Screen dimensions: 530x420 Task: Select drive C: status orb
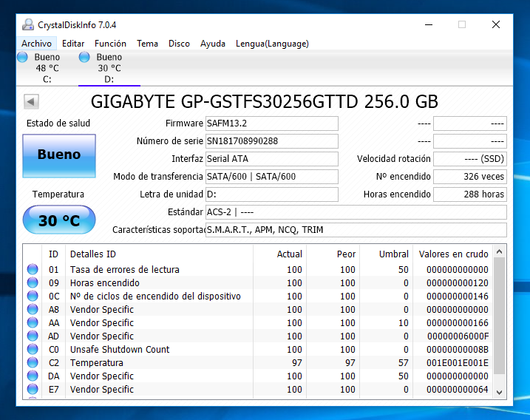(x=22, y=57)
